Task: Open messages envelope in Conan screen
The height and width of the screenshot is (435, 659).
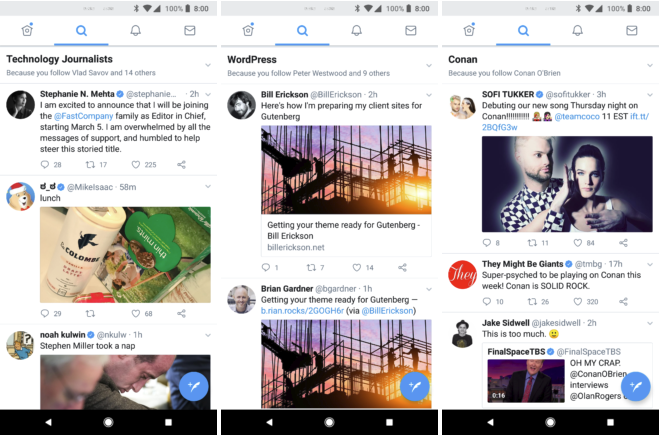Action: pos(632,30)
